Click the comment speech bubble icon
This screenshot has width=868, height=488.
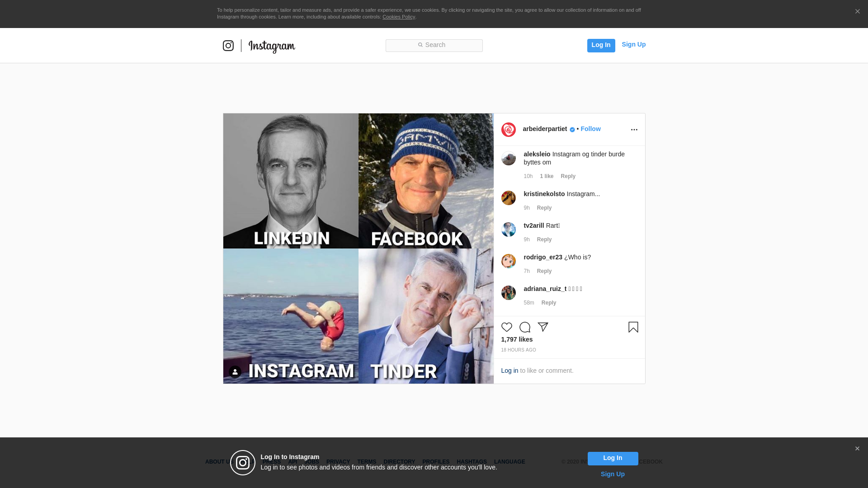coord(525,327)
